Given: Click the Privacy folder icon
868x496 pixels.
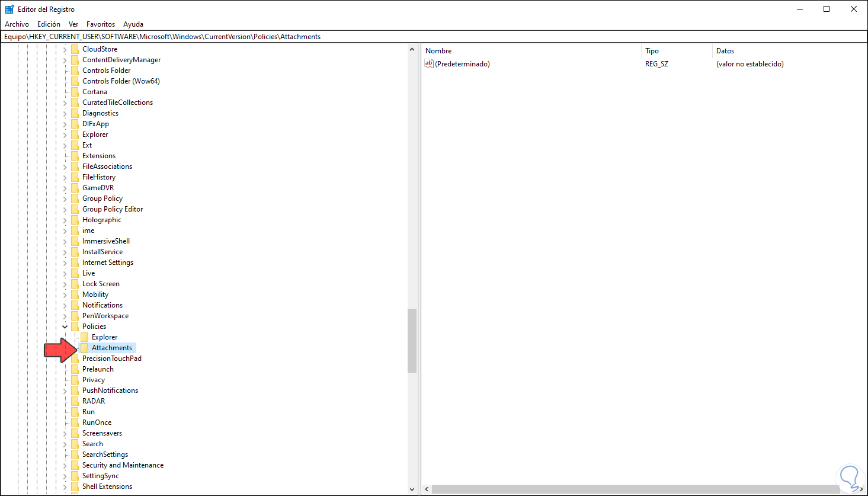Looking at the screenshot, I should click(x=75, y=380).
